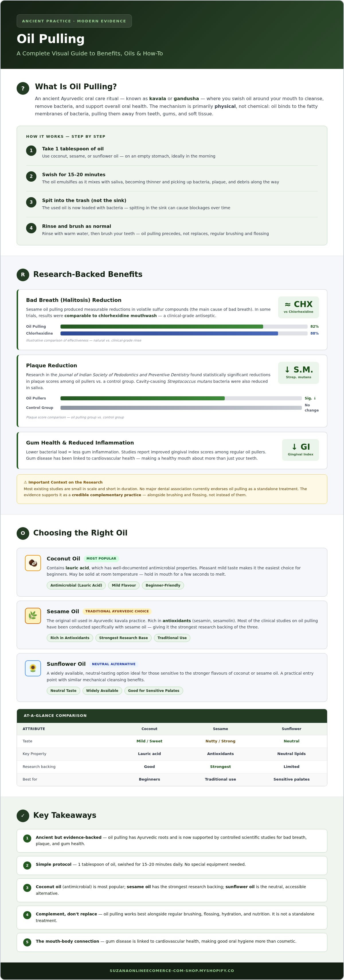Click the question mark section icon
Viewport: 344px width, 980px height.
23,88
